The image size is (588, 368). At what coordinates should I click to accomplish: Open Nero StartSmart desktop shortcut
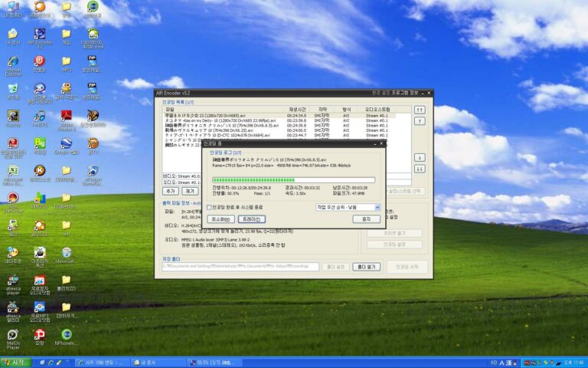13,202
